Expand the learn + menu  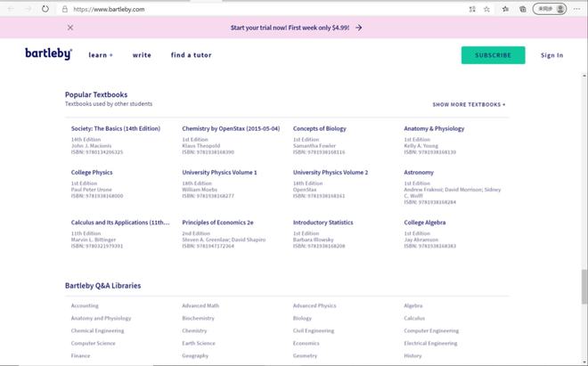coord(101,55)
